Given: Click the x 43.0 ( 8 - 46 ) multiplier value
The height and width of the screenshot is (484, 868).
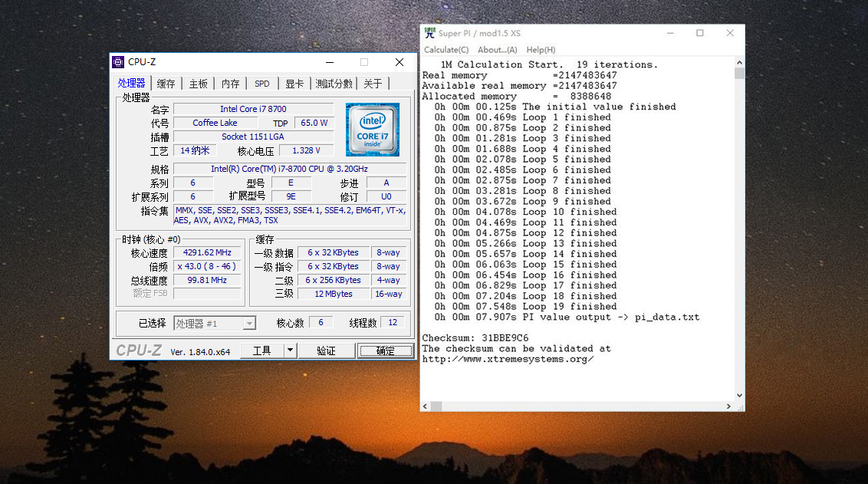Looking at the screenshot, I should (208, 266).
